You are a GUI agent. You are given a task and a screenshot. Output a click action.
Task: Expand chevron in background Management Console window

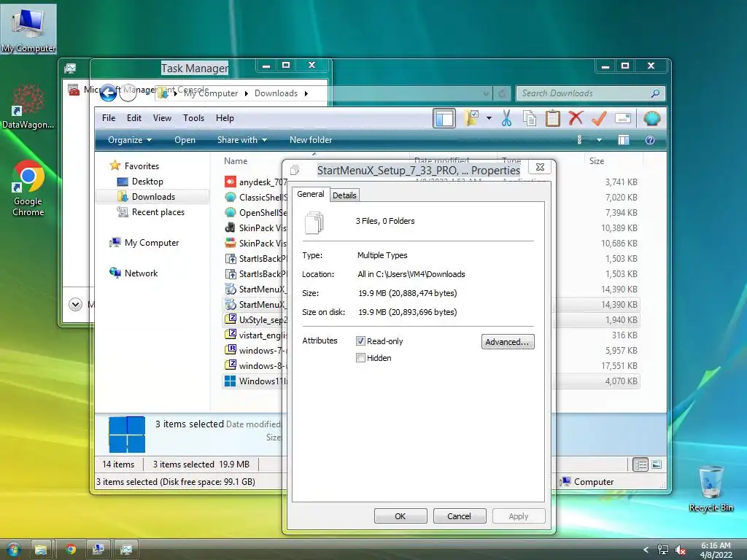pos(75,304)
